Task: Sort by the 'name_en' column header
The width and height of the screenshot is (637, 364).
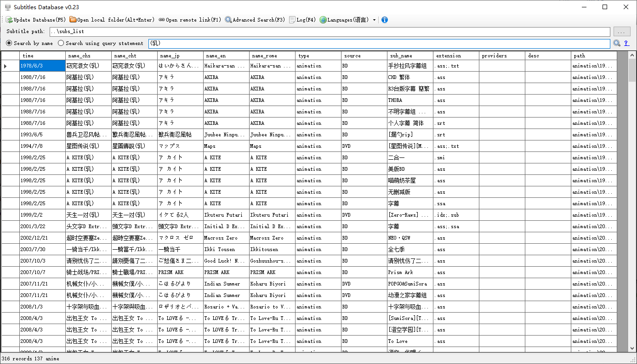Action: click(x=226, y=56)
